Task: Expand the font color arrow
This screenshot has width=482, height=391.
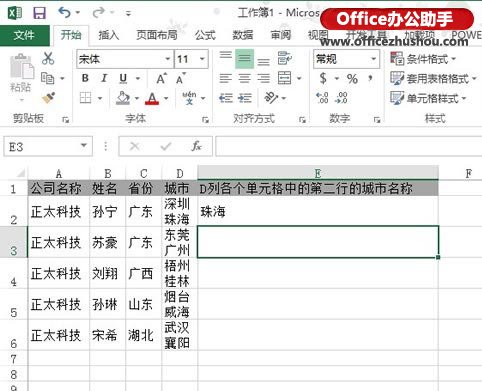Action: click(166, 98)
